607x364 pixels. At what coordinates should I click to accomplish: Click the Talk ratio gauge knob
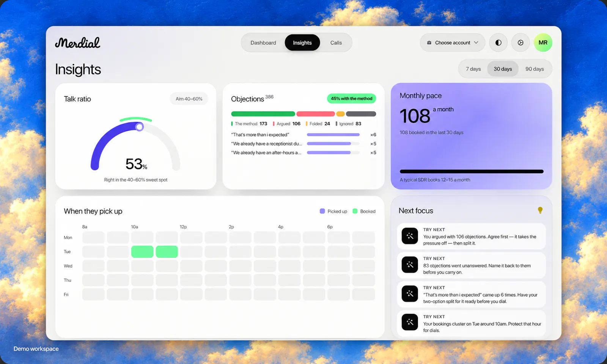pos(140,127)
